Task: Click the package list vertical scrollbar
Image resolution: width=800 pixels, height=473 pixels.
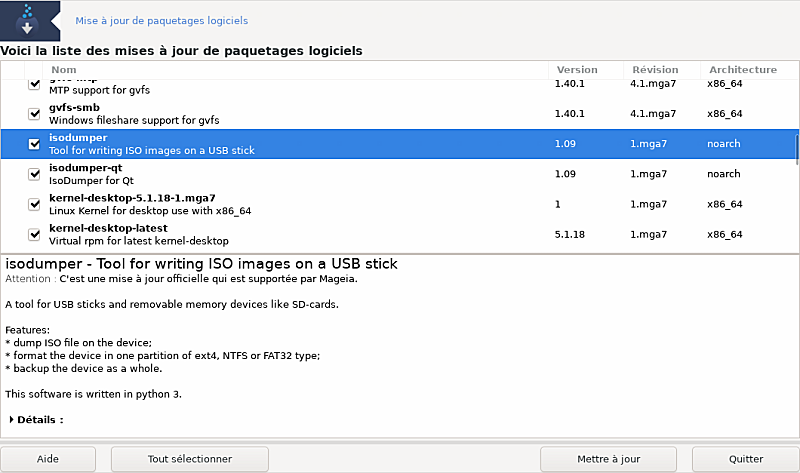Action: click(796, 150)
